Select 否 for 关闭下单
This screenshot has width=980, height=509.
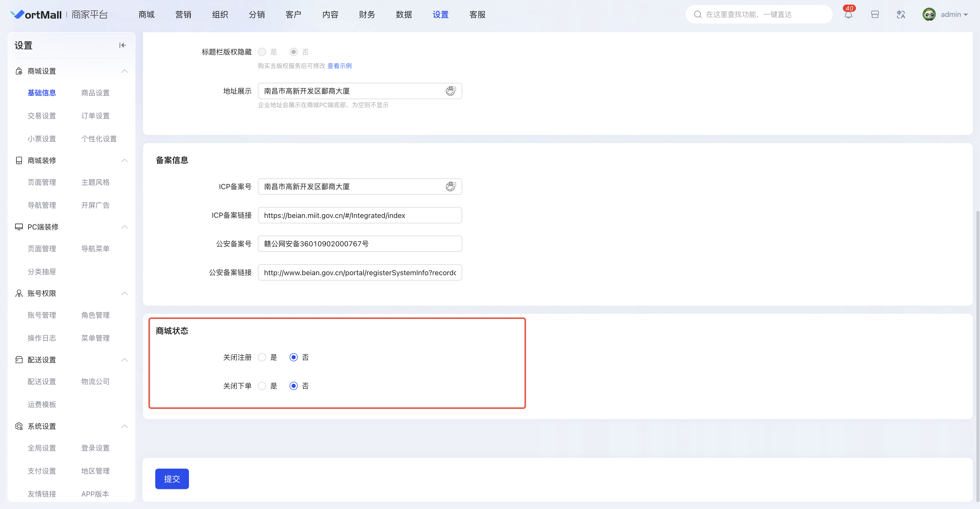click(293, 386)
